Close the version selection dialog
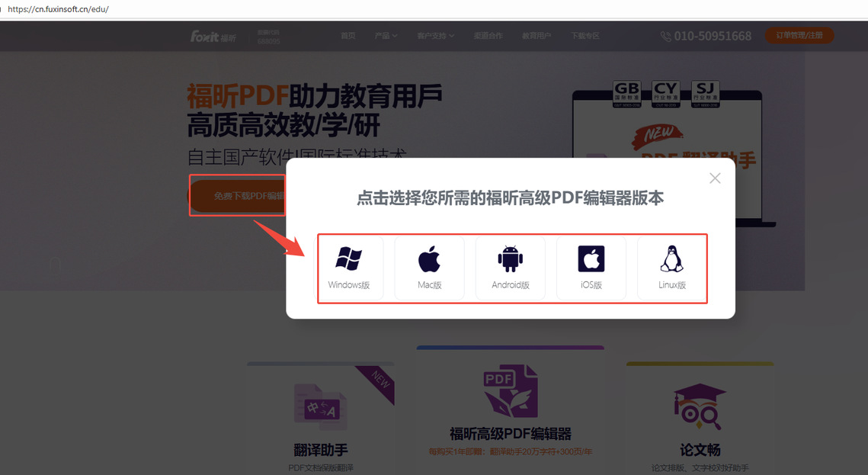 click(x=715, y=178)
